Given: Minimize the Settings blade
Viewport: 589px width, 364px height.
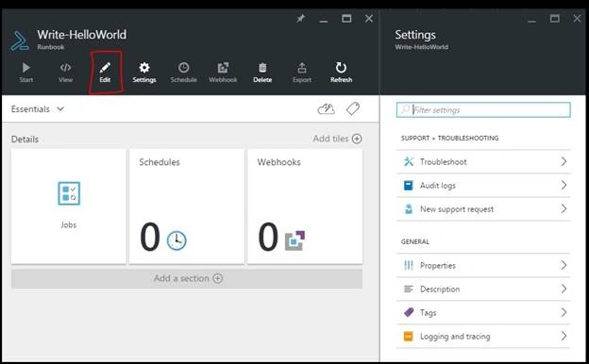Looking at the screenshot, I should pyautogui.click(x=531, y=21).
